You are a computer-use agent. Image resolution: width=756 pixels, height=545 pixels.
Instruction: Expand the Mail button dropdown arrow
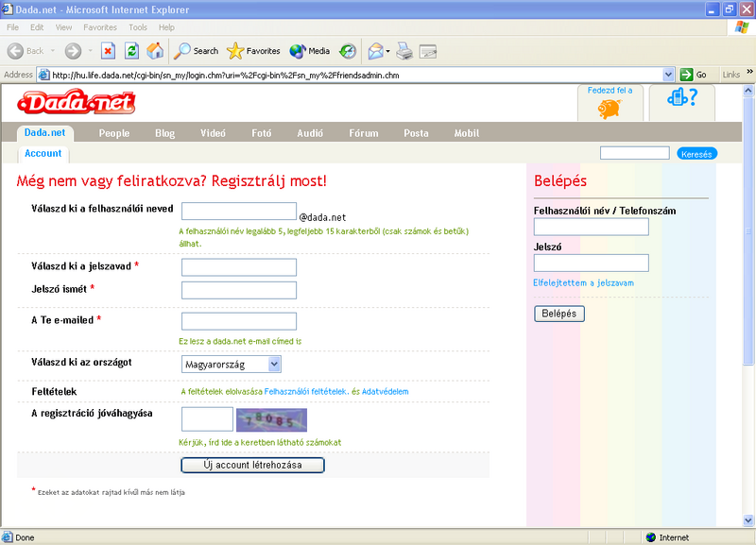(387, 51)
